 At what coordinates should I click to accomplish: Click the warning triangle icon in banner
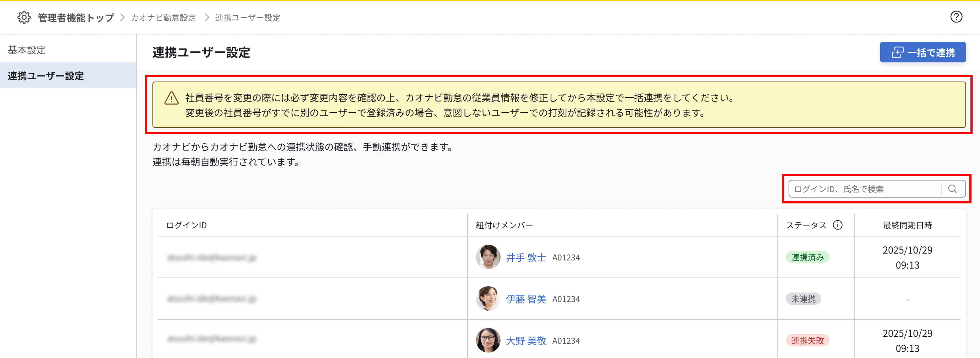tap(171, 98)
